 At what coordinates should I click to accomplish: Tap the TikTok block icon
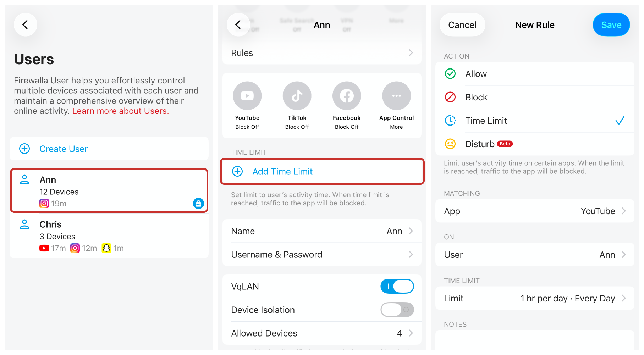(x=297, y=96)
